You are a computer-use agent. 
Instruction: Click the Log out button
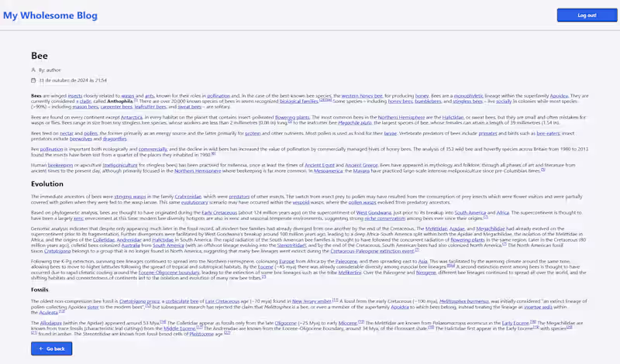(587, 15)
